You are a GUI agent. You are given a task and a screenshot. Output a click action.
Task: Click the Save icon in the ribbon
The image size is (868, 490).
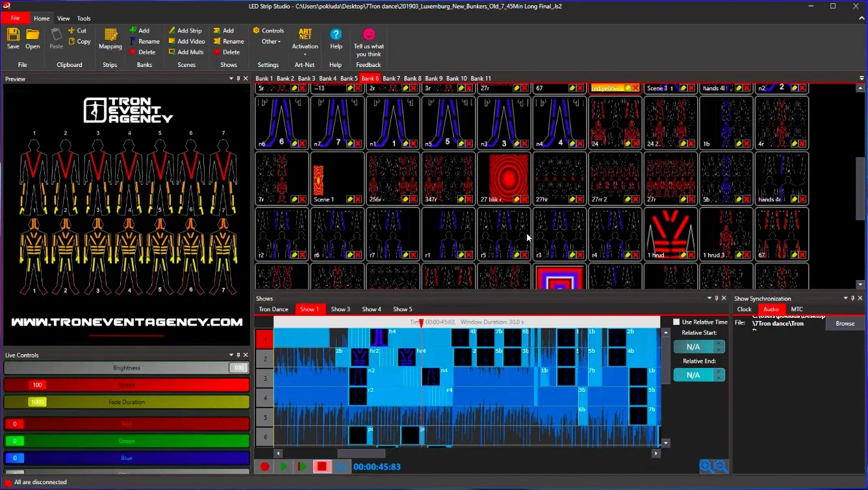pyautogui.click(x=13, y=38)
